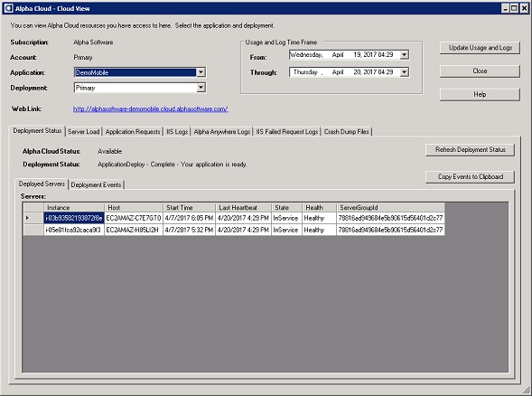Click the Start Time column header

(x=190, y=208)
